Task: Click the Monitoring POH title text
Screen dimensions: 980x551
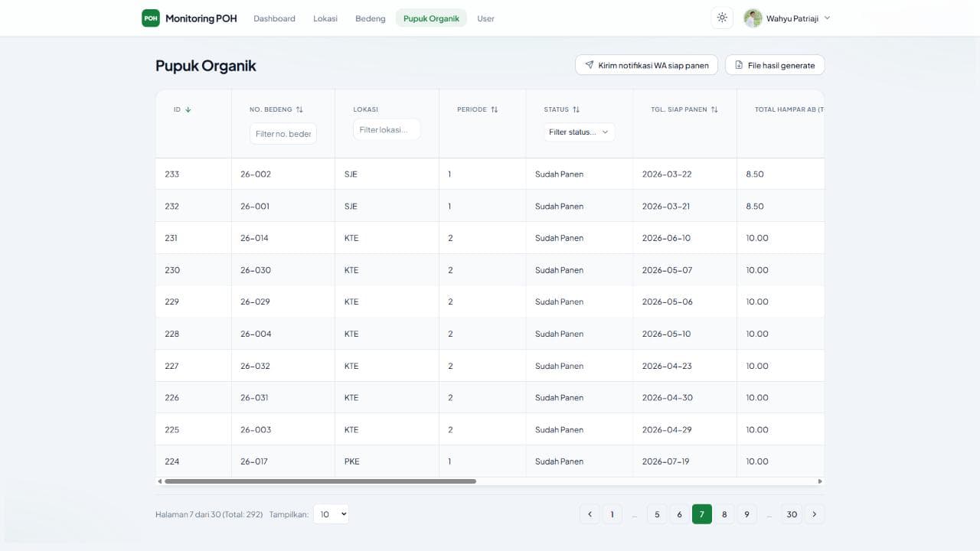Action: [x=201, y=18]
